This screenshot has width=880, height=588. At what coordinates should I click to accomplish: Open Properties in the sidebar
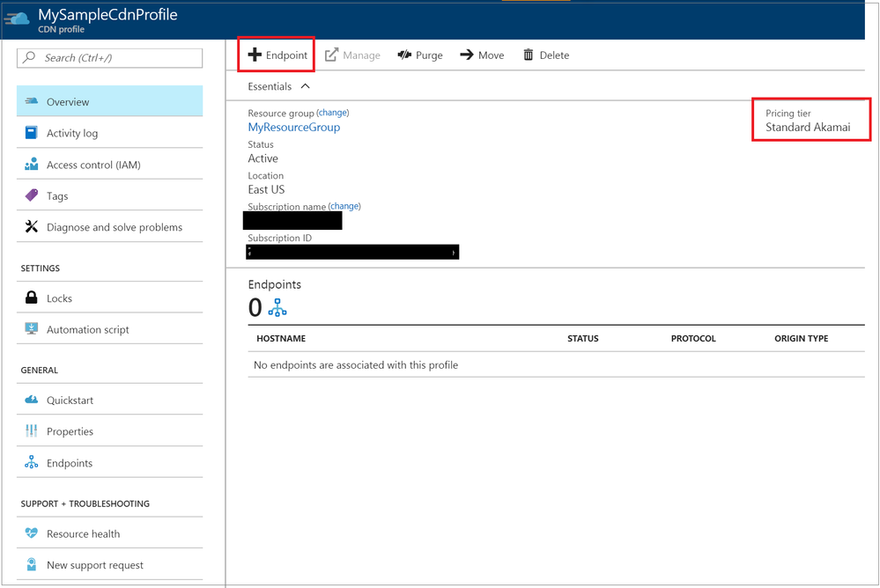tap(109, 431)
